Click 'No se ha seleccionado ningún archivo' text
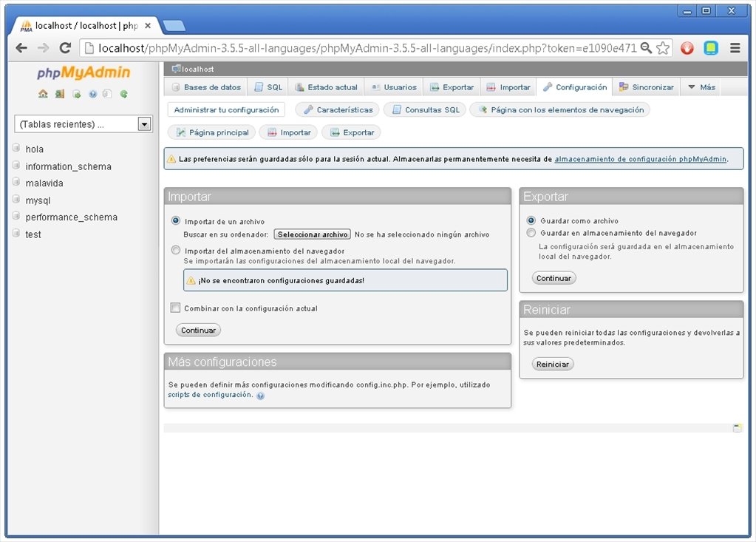This screenshot has height=542, width=756. click(422, 235)
